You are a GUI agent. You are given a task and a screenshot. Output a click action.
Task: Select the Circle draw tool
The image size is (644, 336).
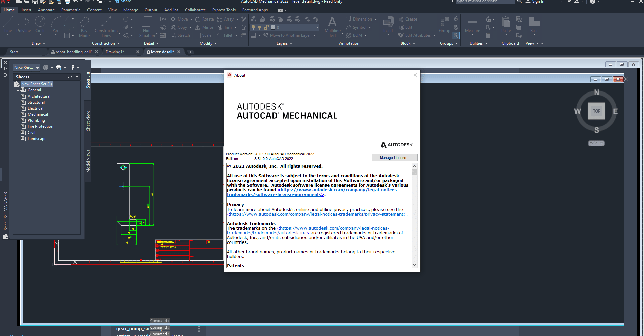pos(40,25)
